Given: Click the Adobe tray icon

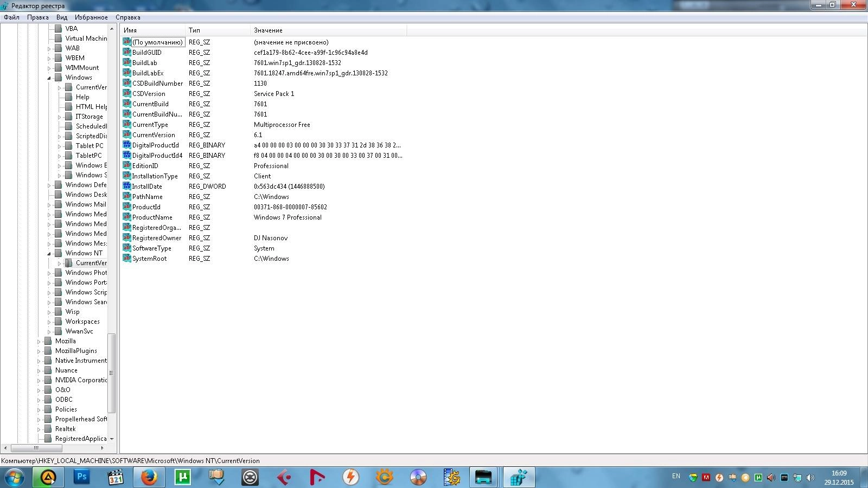Looking at the screenshot, I should point(706,478).
